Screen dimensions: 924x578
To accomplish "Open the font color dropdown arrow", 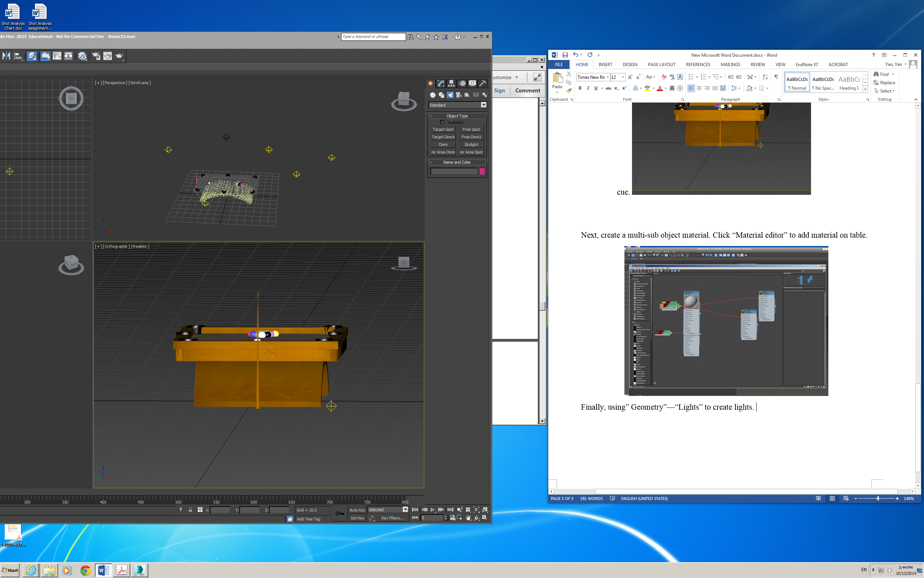I will pyautogui.click(x=666, y=88).
